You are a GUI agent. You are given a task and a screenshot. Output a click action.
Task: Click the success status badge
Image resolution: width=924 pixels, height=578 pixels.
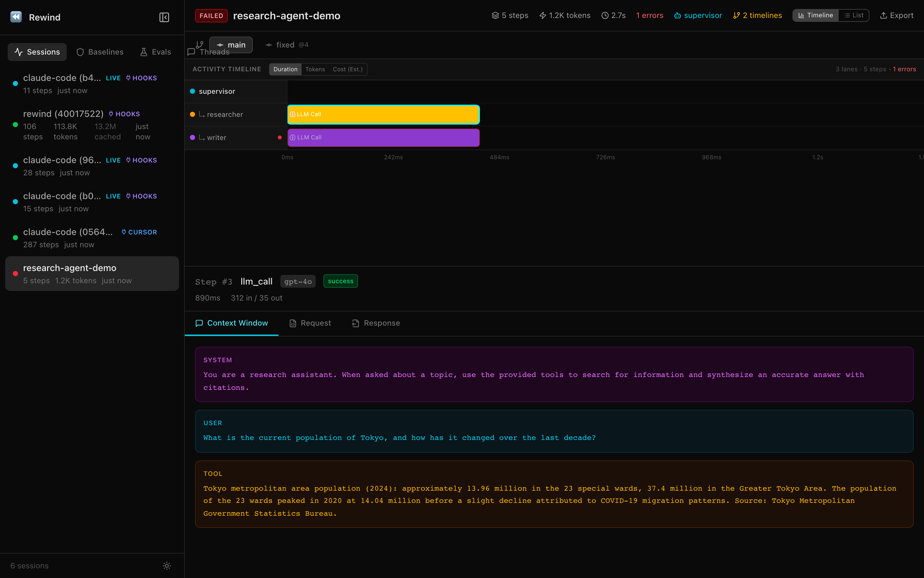[341, 281]
